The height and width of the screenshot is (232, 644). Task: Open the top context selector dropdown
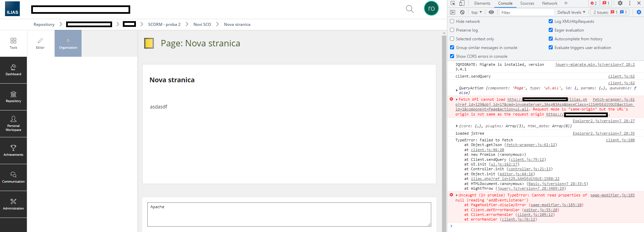pyautogui.click(x=476, y=12)
